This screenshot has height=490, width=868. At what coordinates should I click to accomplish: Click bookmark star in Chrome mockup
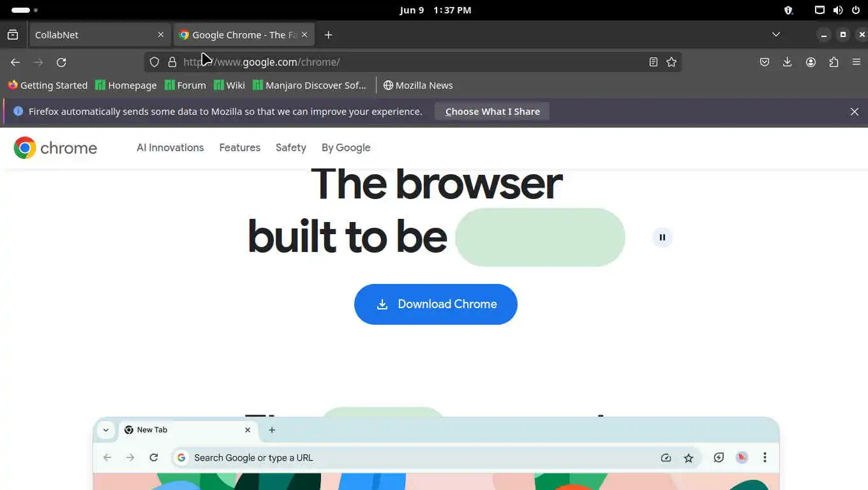point(689,457)
